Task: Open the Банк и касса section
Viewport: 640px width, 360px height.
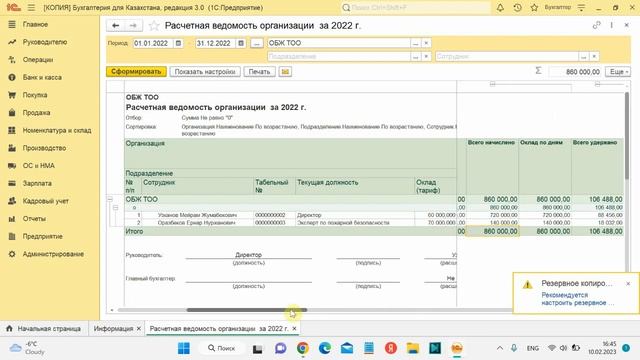Action: [x=42, y=77]
